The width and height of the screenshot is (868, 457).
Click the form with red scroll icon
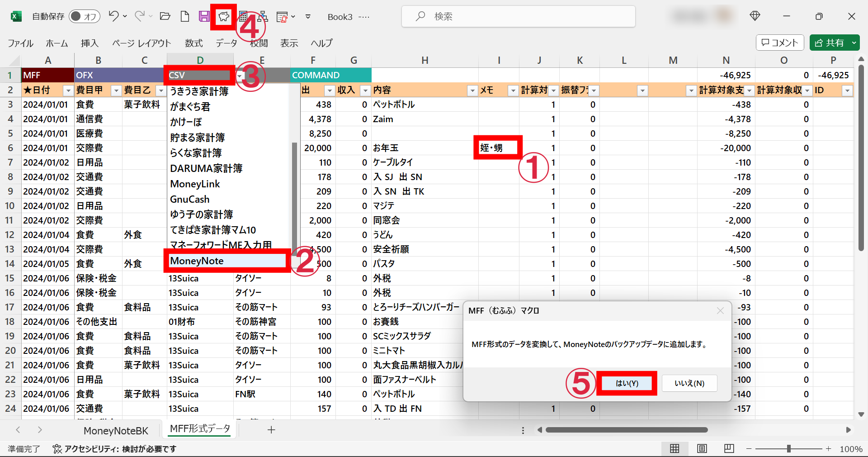(x=282, y=17)
